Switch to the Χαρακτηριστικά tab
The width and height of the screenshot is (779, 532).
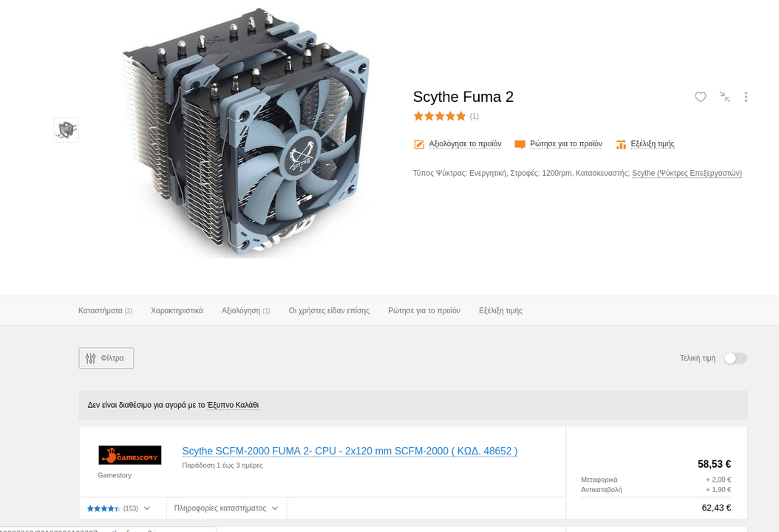pyautogui.click(x=177, y=310)
